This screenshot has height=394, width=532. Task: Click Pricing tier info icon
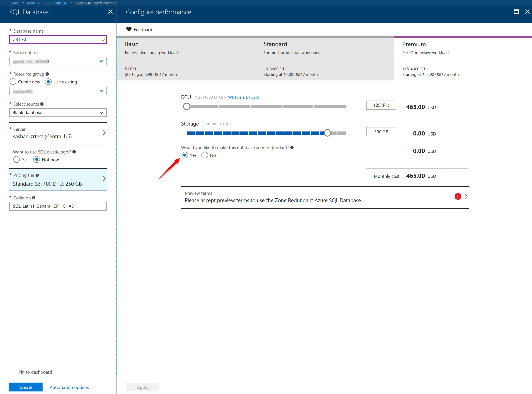37,175
